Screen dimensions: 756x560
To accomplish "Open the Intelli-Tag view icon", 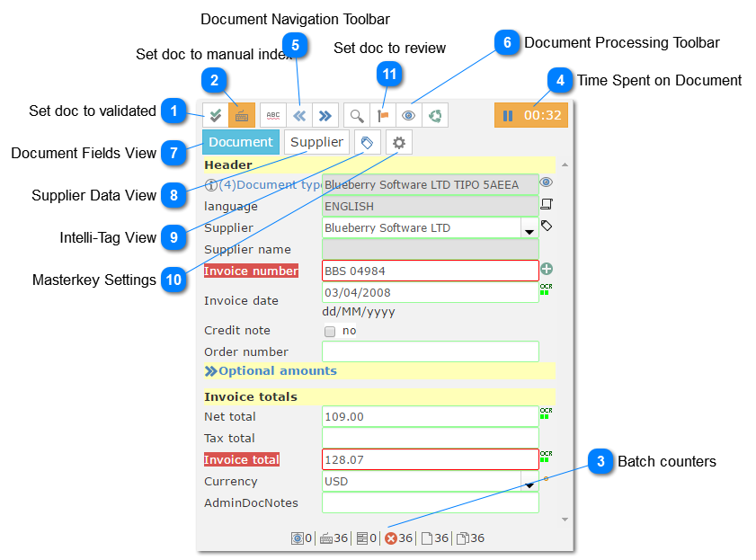I will pyautogui.click(x=367, y=142).
